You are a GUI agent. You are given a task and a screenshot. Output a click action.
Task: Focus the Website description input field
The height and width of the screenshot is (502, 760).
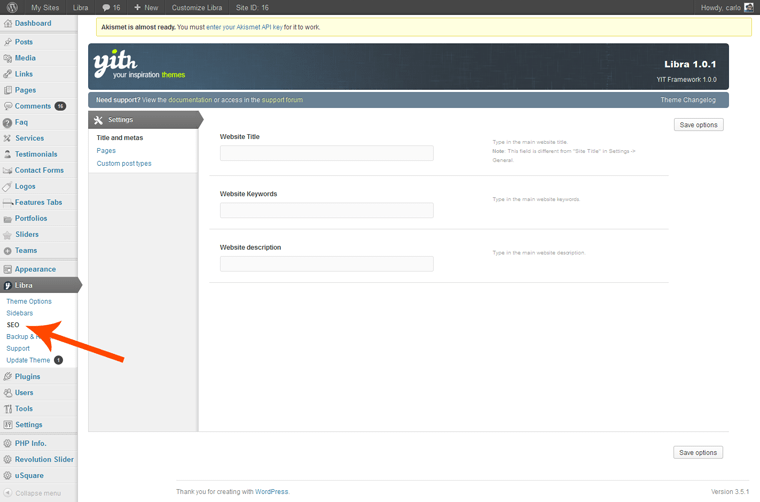click(x=327, y=264)
